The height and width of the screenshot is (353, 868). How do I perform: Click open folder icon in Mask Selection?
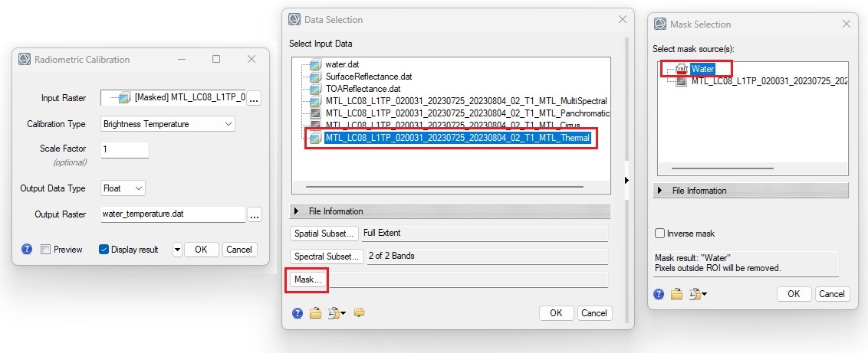click(x=676, y=294)
